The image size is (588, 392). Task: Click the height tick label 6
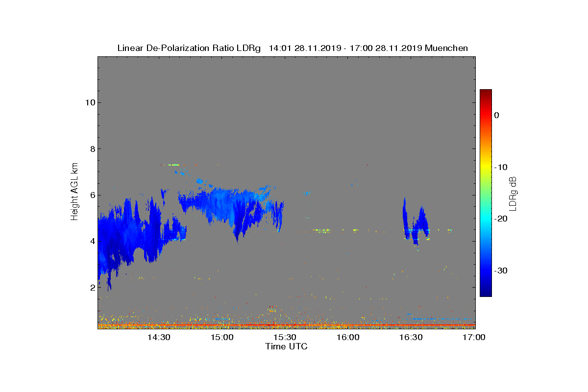[x=92, y=195]
